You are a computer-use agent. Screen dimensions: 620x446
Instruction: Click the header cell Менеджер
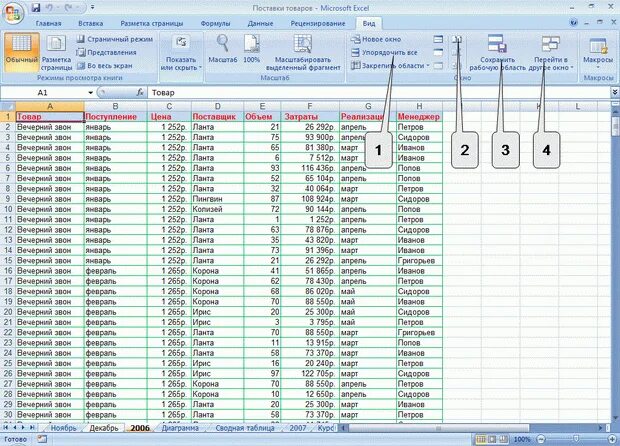(x=419, y=117)
